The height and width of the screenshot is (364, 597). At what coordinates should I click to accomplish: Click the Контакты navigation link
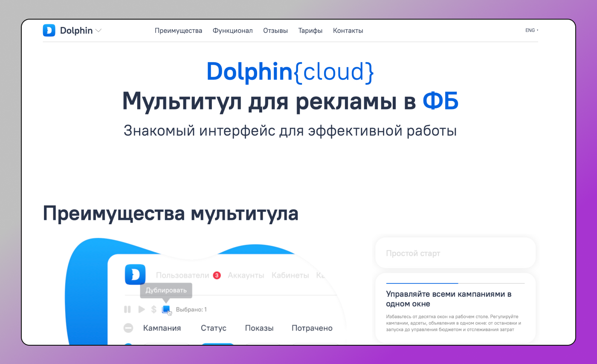tap(348, 30)
